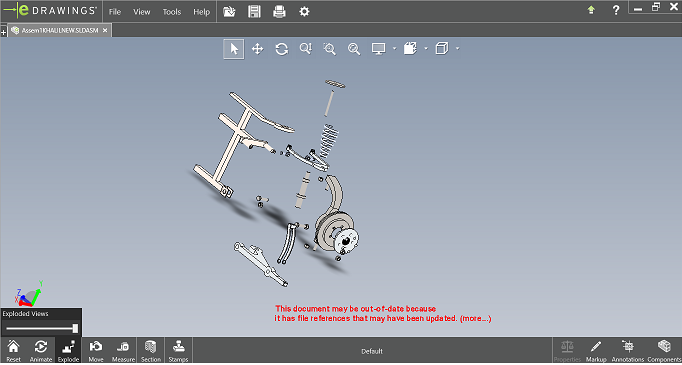Image resolution: width=682 pixels, height=365 pixels.
Task: Click the scenes/configurations sheet icon
Action: pyautogui.click(x=410, y=49)
